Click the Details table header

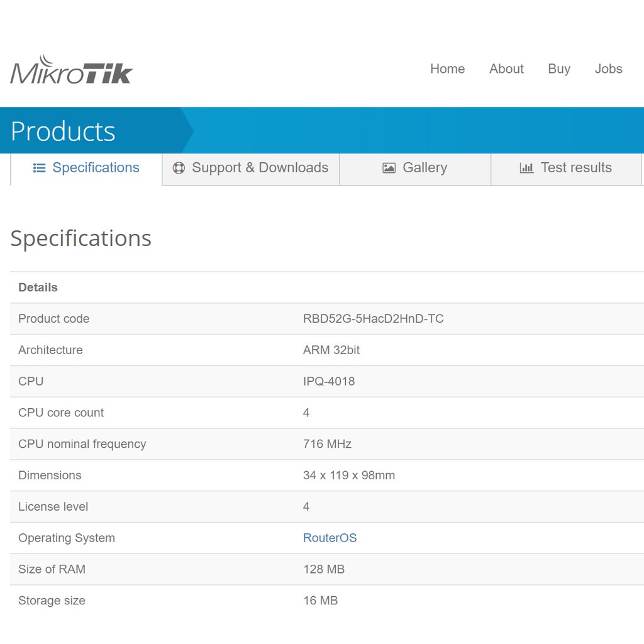coord(38,287)
